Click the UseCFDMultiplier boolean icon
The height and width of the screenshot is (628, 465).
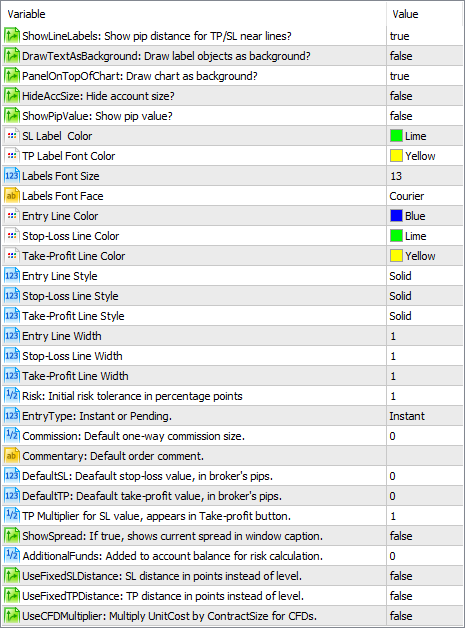click(x=12, y=616)
